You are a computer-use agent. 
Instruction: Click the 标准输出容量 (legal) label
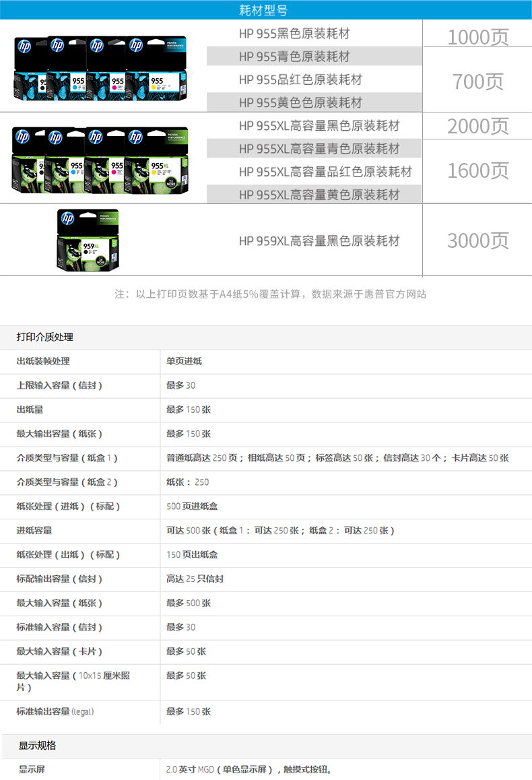point(55,712)
